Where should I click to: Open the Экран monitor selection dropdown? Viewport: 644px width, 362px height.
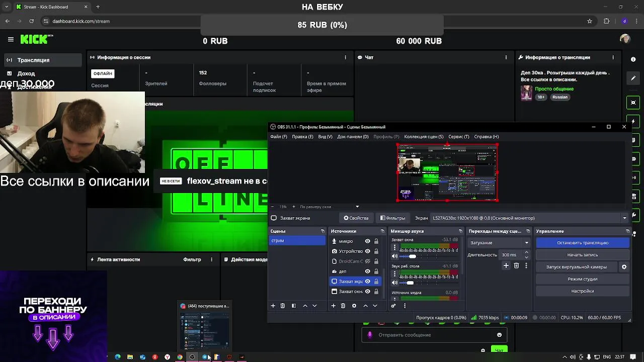530,218
